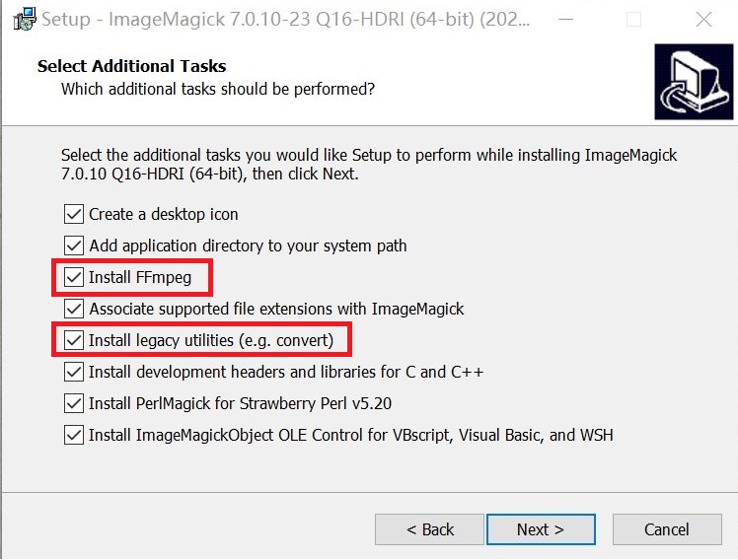The height and width of the screenshot is (560, 738).
Task: Click the setup installer icon in title bar
Action: click(25, 19)
